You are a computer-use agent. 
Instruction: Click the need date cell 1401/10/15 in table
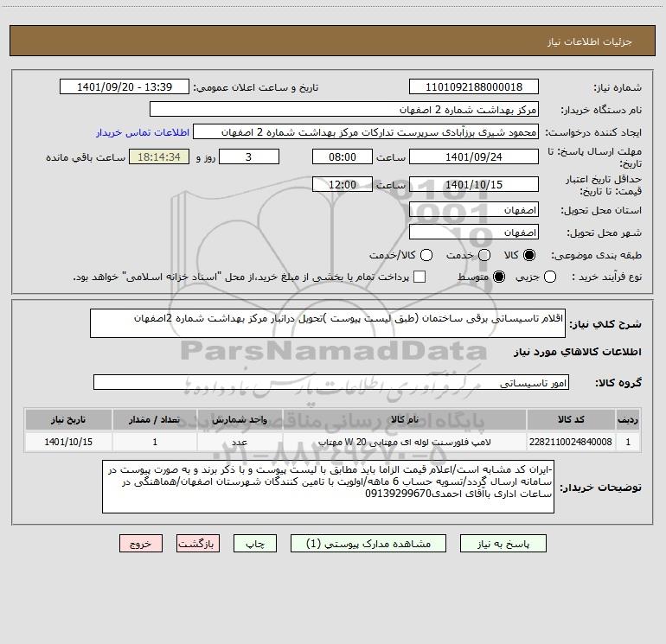coord(68,442)
